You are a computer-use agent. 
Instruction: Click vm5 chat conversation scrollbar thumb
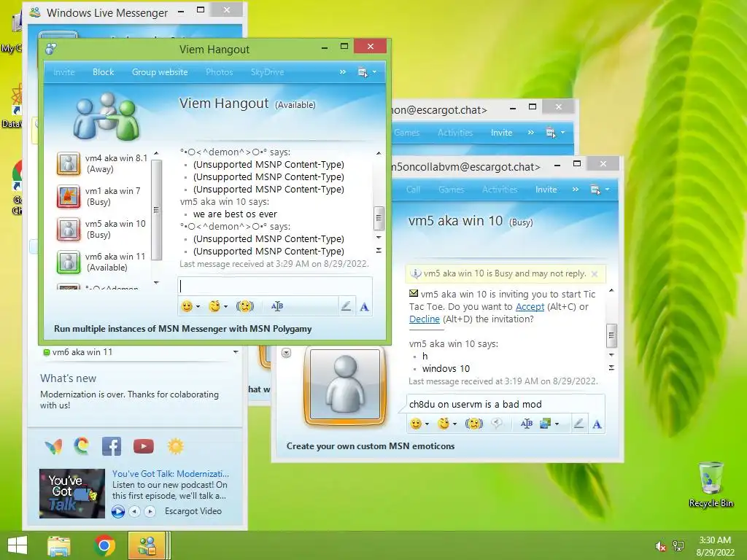coord(612,335)
